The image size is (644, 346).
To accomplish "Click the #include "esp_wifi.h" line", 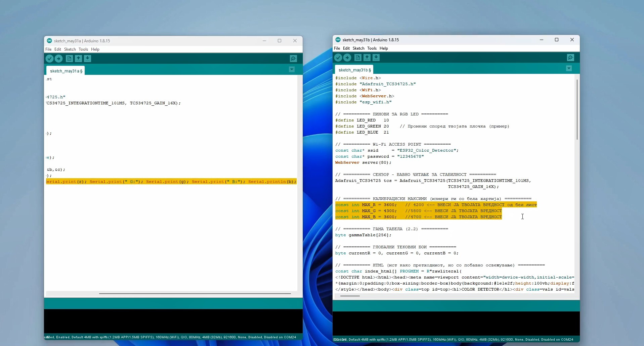I will [x=363, y=102].
